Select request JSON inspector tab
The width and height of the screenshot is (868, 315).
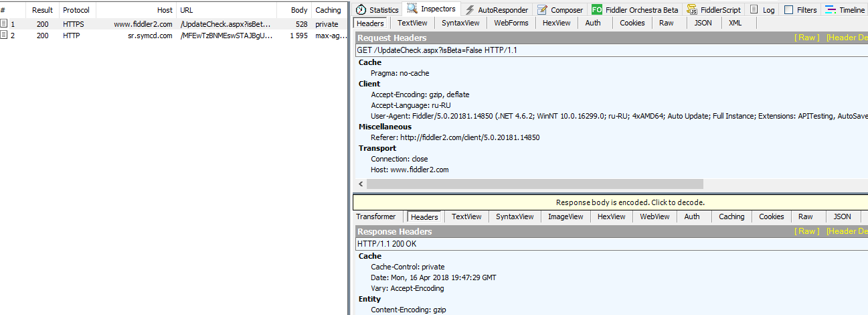coord(703,23)
